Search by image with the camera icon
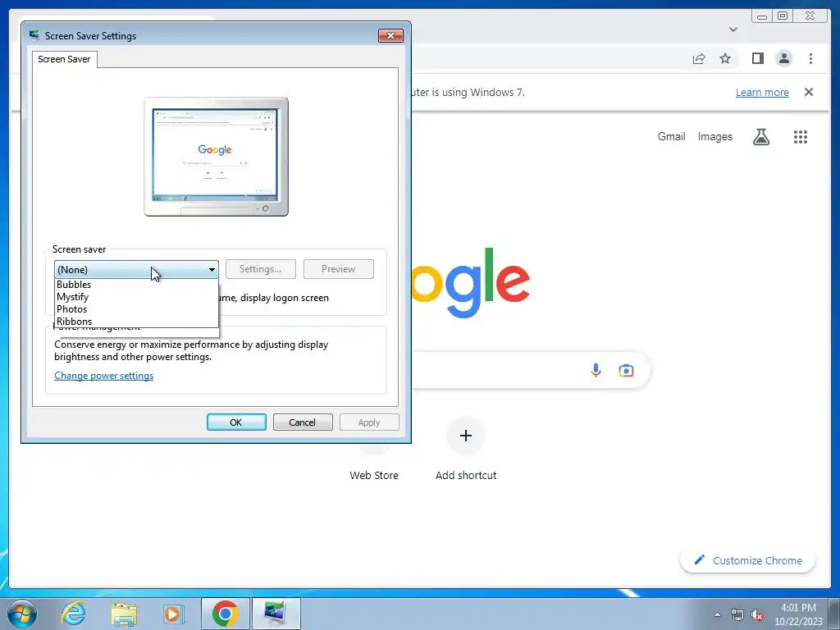 pyautogui.click(x=626, y=370)
